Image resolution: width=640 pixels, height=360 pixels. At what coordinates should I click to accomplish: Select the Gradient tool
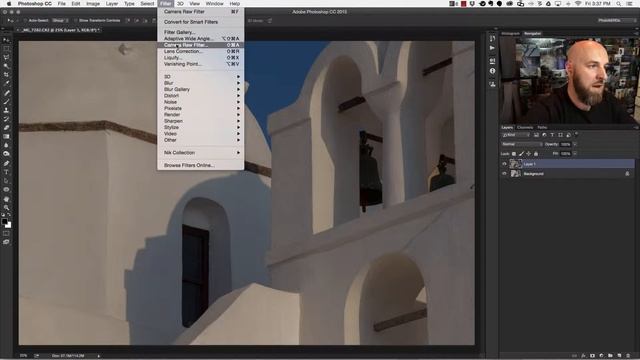coord(6,136)
